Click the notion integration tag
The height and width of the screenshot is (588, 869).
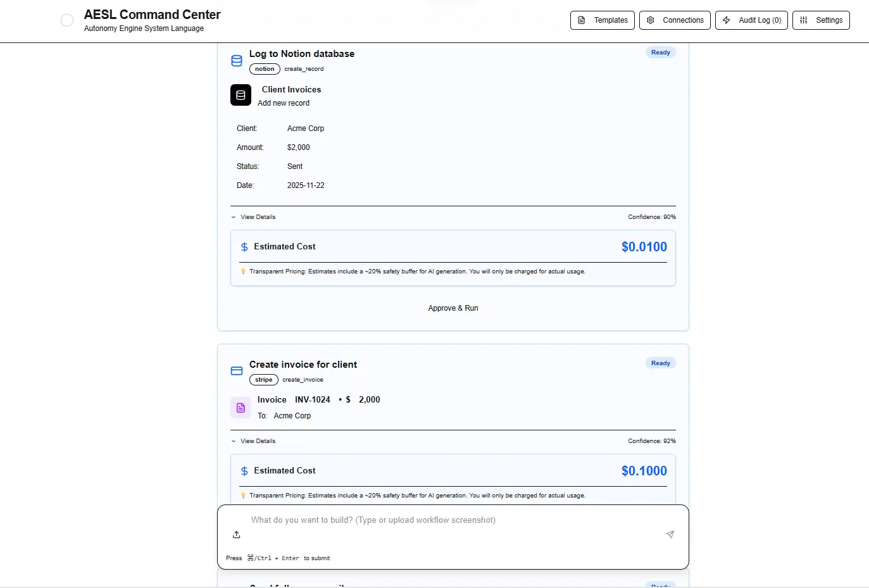click(x=265, y=69)
